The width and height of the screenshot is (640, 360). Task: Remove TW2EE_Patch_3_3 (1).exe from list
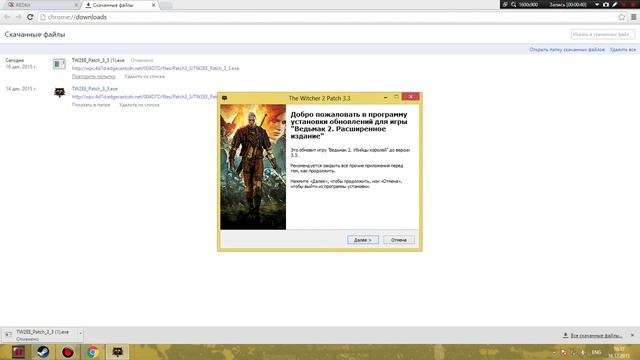click(x=144, y=76)
